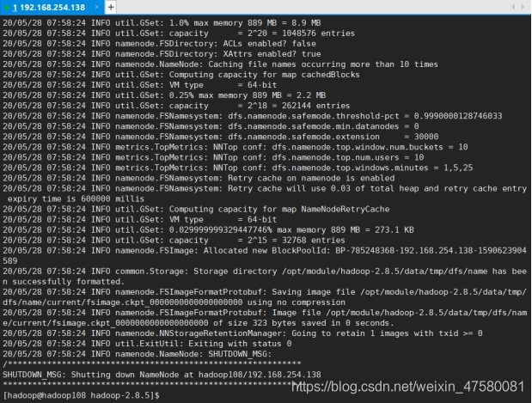Select the 192.168.254.138 session tab
Screen dimensions: 532x403
[x=52, y=7]
